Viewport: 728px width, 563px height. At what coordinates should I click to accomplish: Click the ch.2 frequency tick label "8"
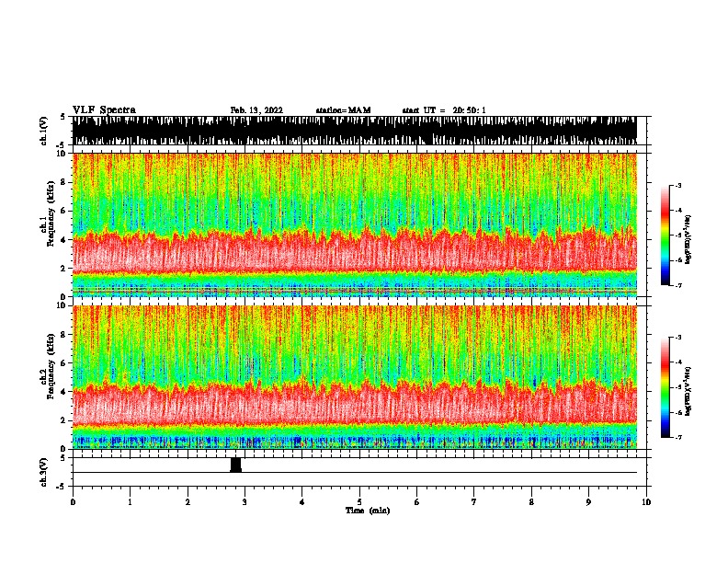coord(63,335)
